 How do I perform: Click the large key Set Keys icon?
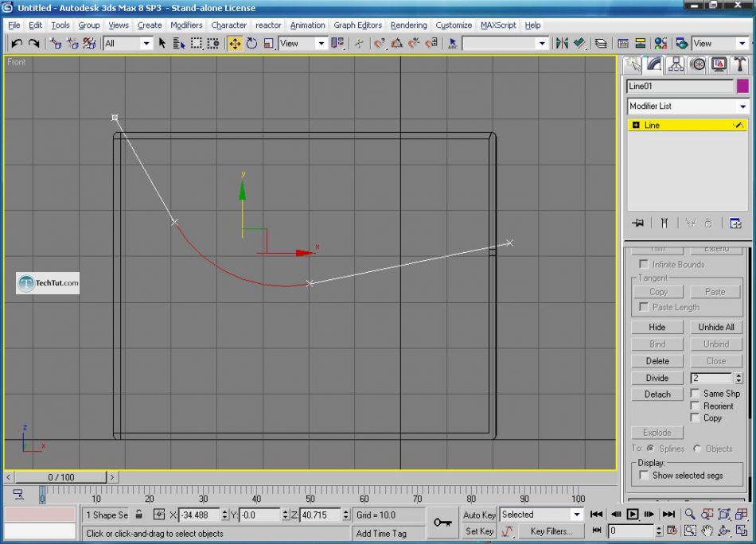pos(442,523)
